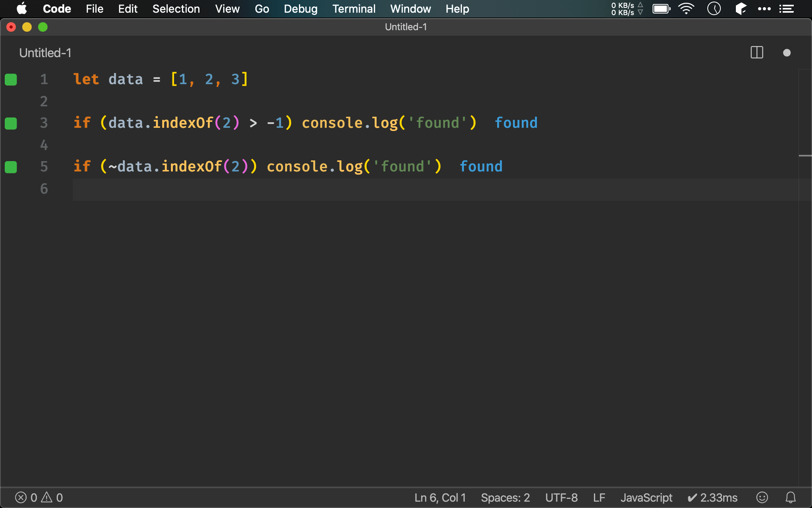Open the UTF-8 encoding selector
The image size is (812, 508).
561,497
